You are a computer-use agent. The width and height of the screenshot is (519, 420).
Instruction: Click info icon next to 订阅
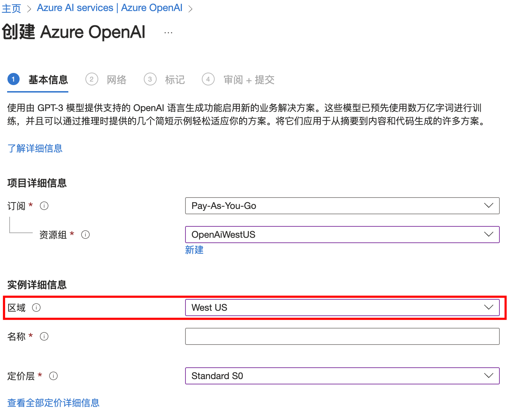click(44, 206)
